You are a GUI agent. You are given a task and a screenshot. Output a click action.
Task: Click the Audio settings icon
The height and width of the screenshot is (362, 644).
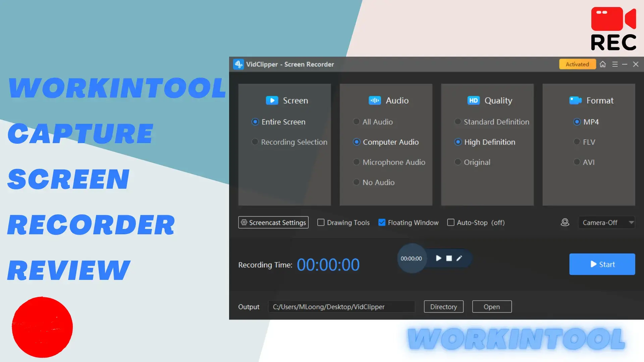coord(375,100)
